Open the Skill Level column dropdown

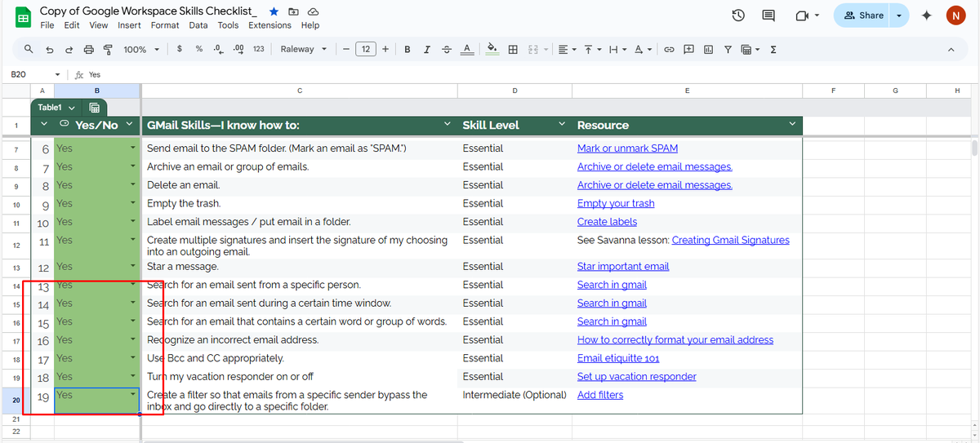coord(562,125)
